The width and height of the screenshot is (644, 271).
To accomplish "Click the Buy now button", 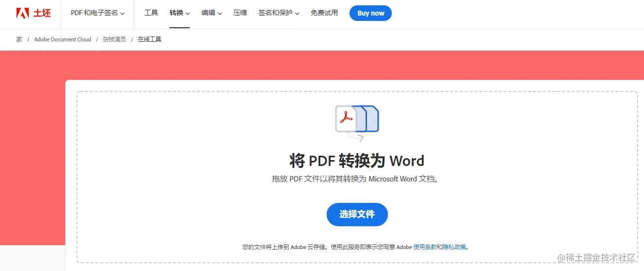I will point(370,13).
